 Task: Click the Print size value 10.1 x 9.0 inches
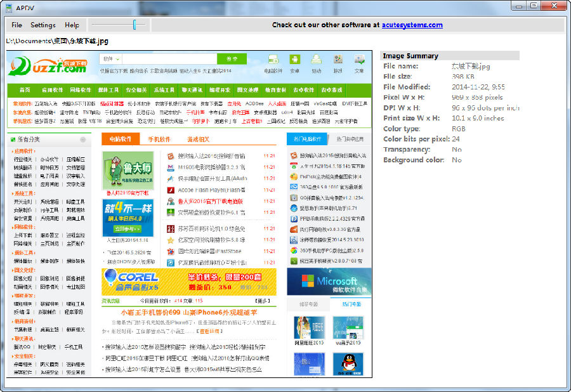[478, 118]
